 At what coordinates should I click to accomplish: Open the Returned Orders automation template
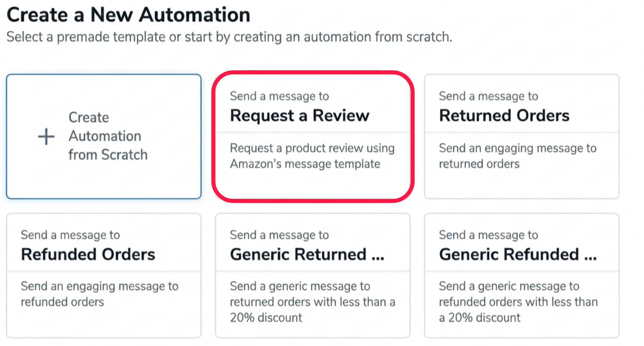coord(521,135)
